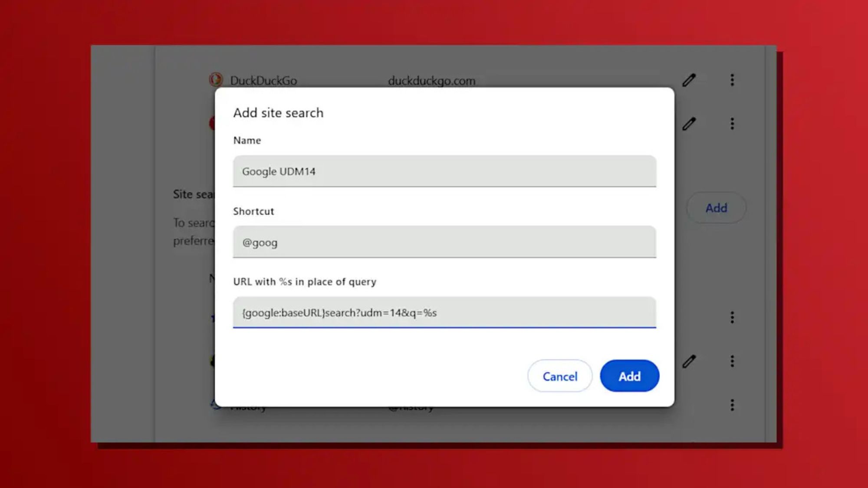The image size is (868, 488).
Task: Focus the Shortcut field containing @goog
Action: click(444, 242)
